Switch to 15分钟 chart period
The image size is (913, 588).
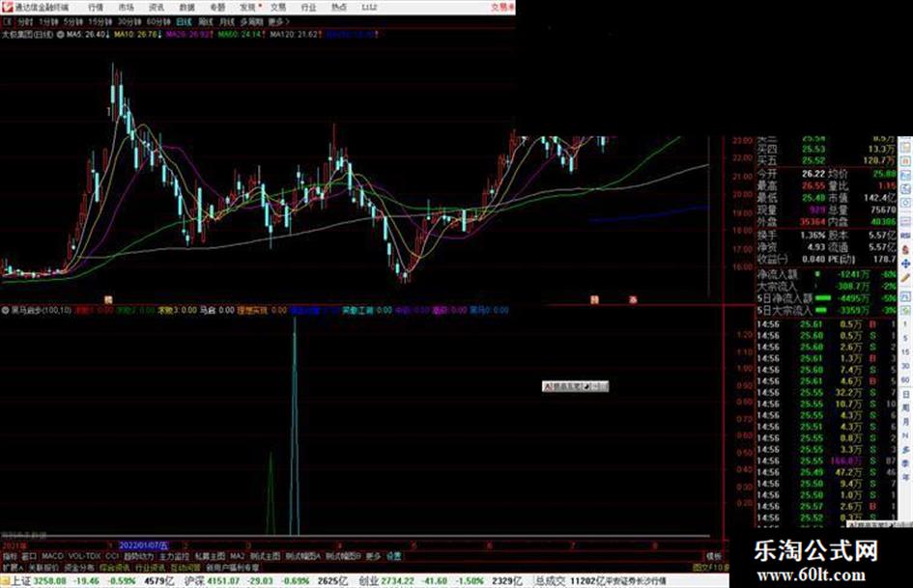pos(100,21)
